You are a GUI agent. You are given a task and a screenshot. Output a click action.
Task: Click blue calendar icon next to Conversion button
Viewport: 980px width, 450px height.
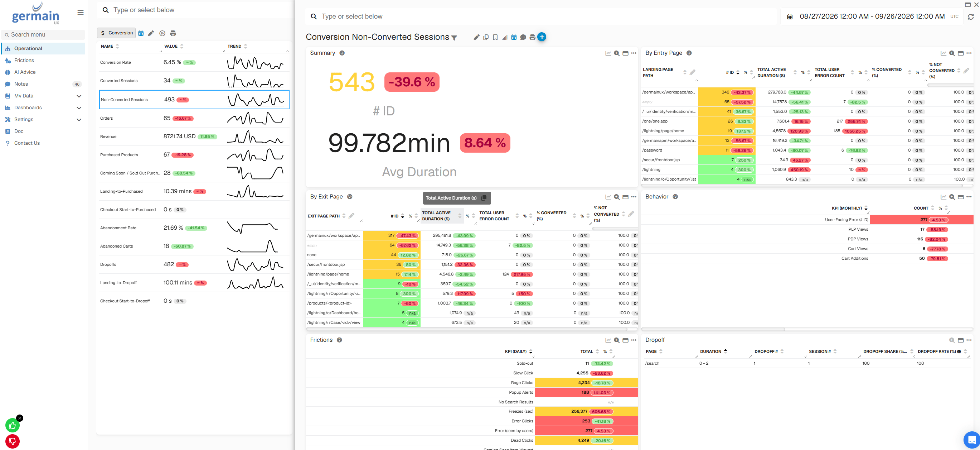coord(141,34)
